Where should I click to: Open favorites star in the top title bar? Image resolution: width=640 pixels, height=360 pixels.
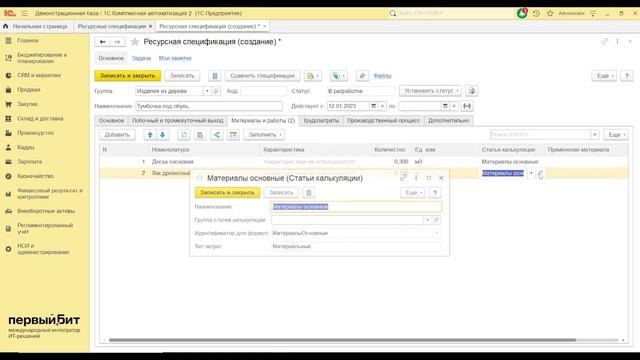coord(550,13)
